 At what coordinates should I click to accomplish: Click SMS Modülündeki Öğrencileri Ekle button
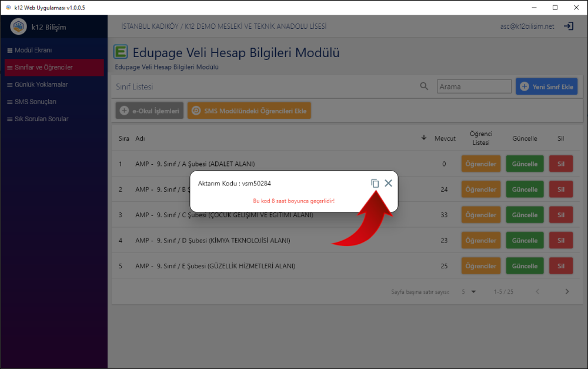(x=249, y=111)
